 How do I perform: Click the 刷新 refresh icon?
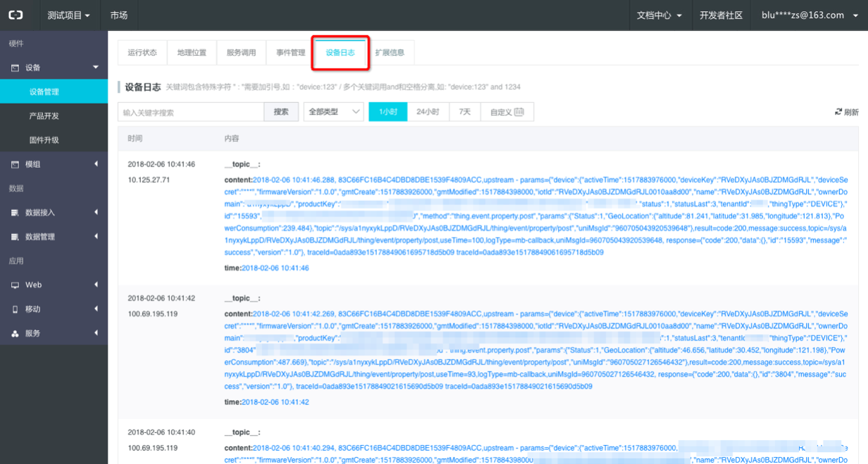click(x=838, y=112)
